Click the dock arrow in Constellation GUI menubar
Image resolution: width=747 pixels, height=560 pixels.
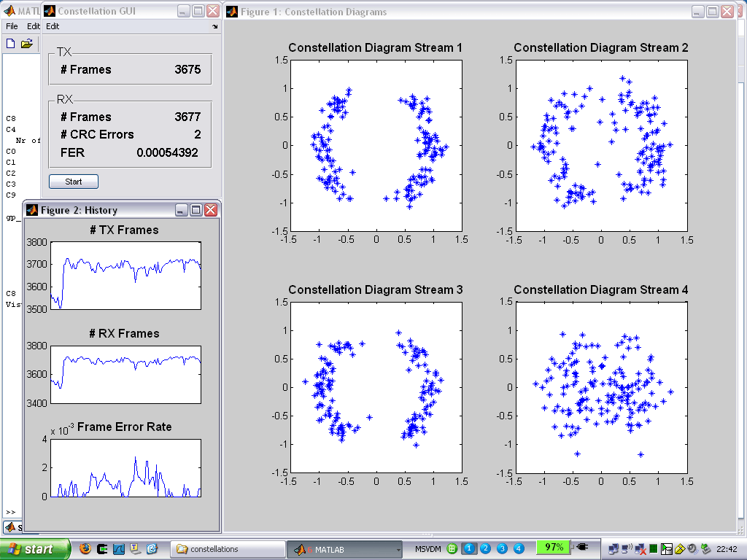214,27
